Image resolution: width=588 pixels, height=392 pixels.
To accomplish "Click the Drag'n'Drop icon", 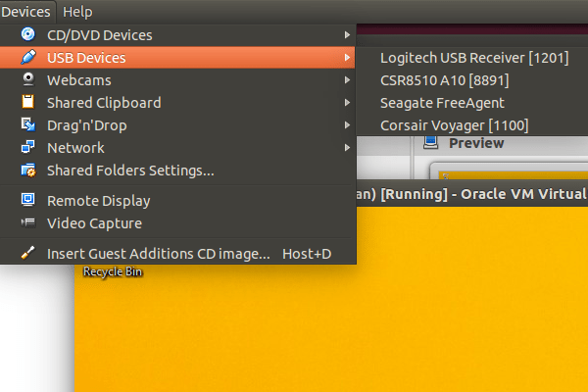I will (28, 124).
